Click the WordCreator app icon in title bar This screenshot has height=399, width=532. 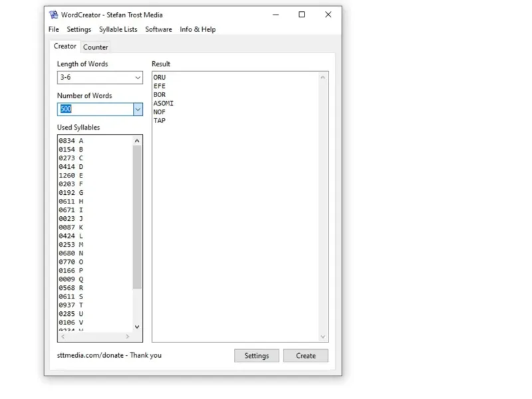pyautogui.click(x=53, y=15)
